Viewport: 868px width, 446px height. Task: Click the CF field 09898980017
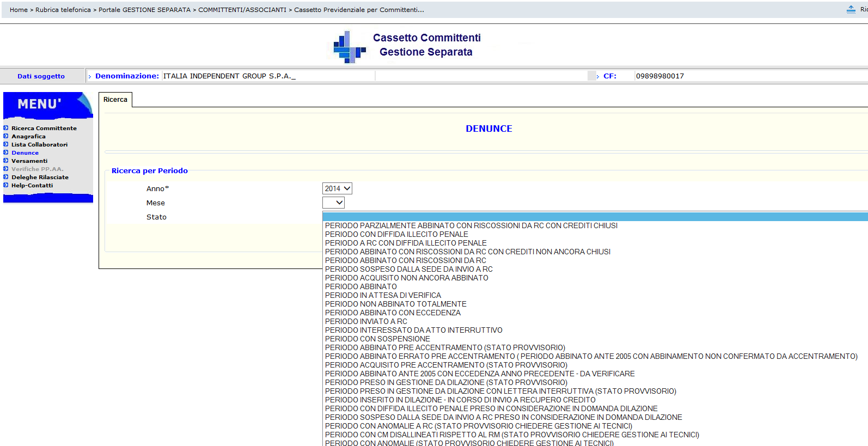coord(751,76)
